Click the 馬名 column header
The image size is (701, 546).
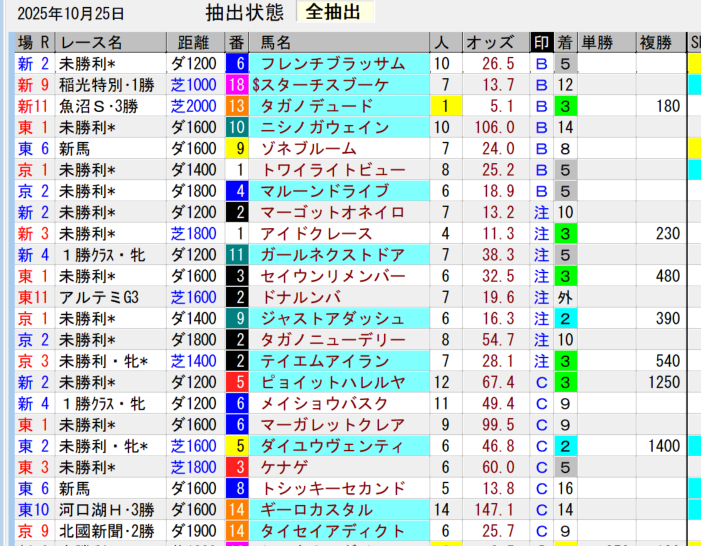339,43
